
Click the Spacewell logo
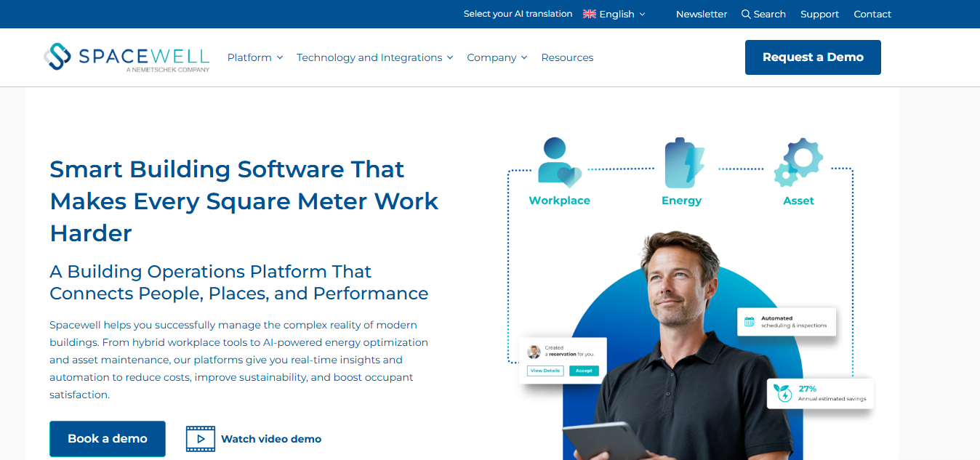[x=126, y=57]
